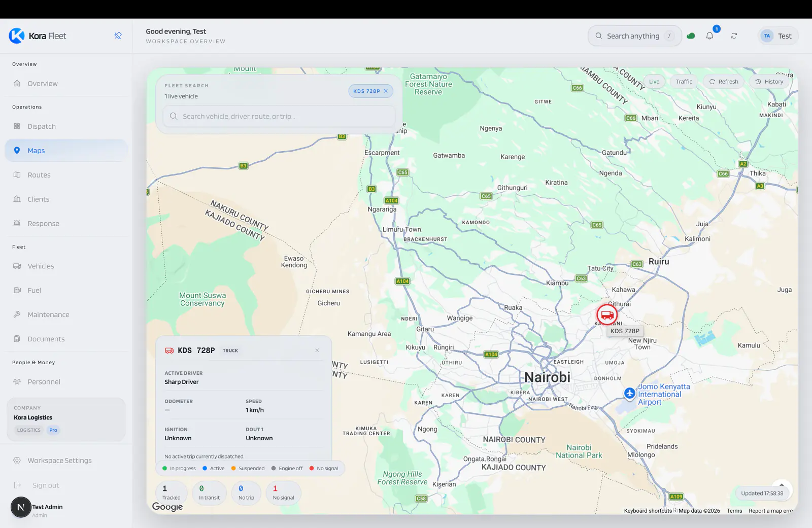This screenshot has height=528, width=812.
Task: Click the map Refresh button
Action: [724, 82]
